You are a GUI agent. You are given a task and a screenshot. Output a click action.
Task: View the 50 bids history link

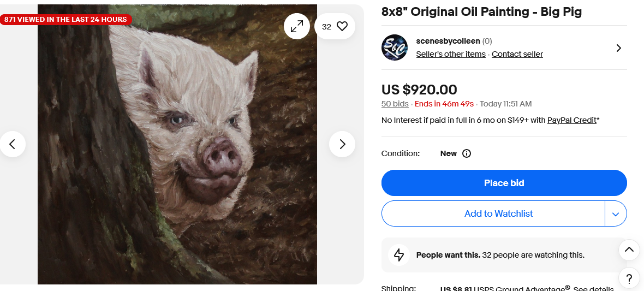(x=395, y=104)
